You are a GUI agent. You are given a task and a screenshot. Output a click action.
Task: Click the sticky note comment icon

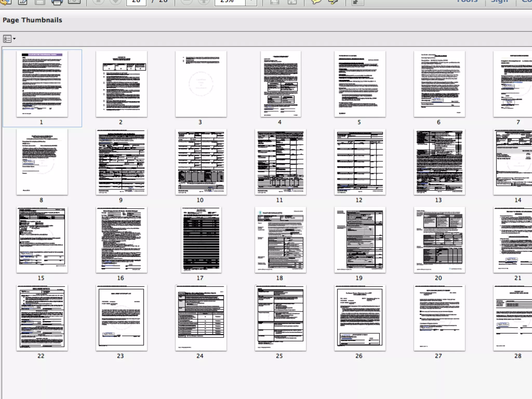point(316,2)
